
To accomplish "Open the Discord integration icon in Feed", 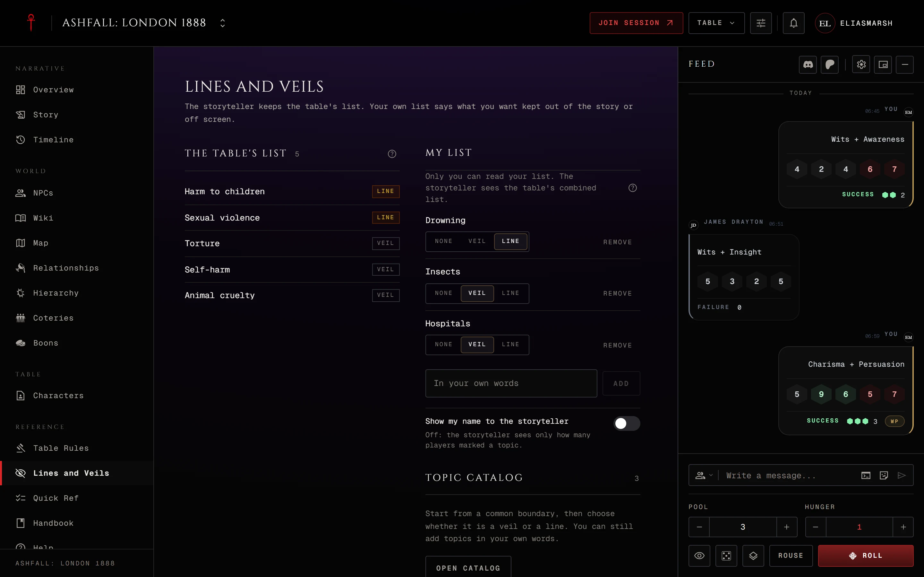I will [808, 64].
